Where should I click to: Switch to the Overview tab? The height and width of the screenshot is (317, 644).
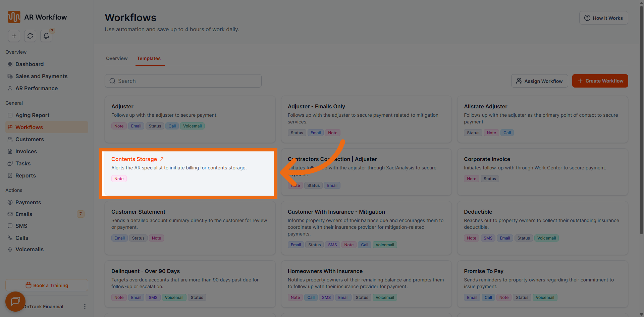click(x=117, y=58)
